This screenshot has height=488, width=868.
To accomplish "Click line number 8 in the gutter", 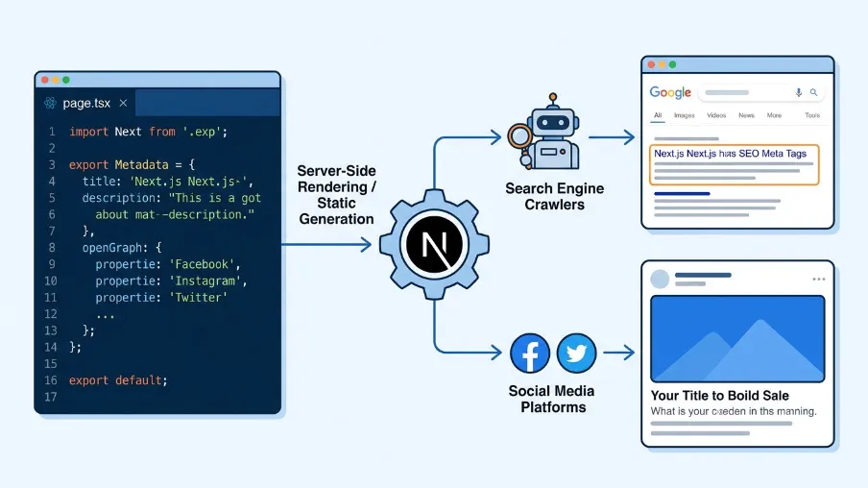I will point(52,248).
